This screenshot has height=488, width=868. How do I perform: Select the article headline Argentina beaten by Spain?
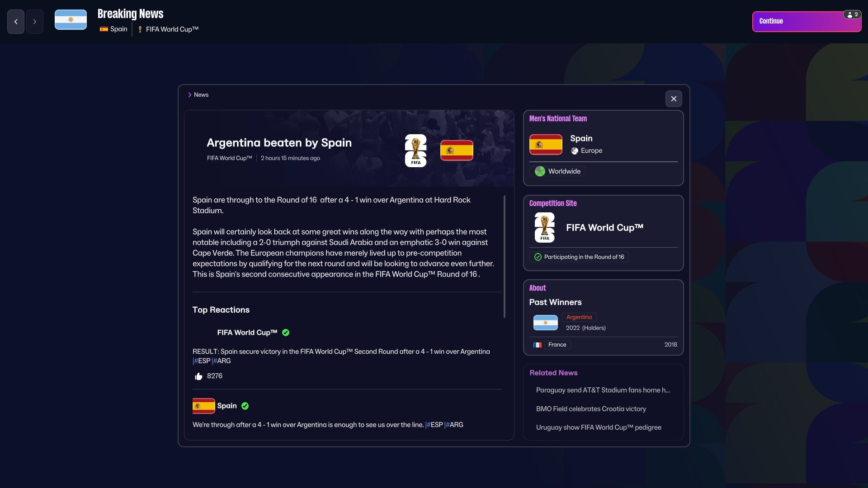pos(279,143)
